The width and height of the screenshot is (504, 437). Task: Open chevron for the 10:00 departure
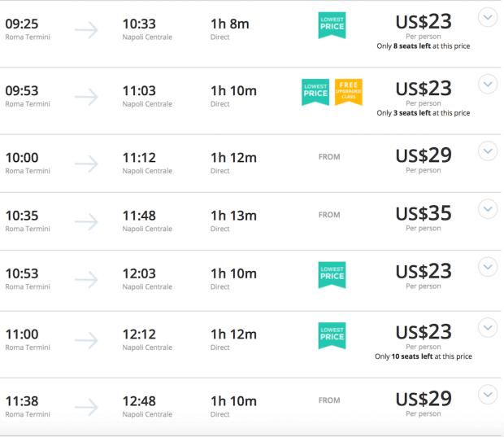[x=488, y=151]
